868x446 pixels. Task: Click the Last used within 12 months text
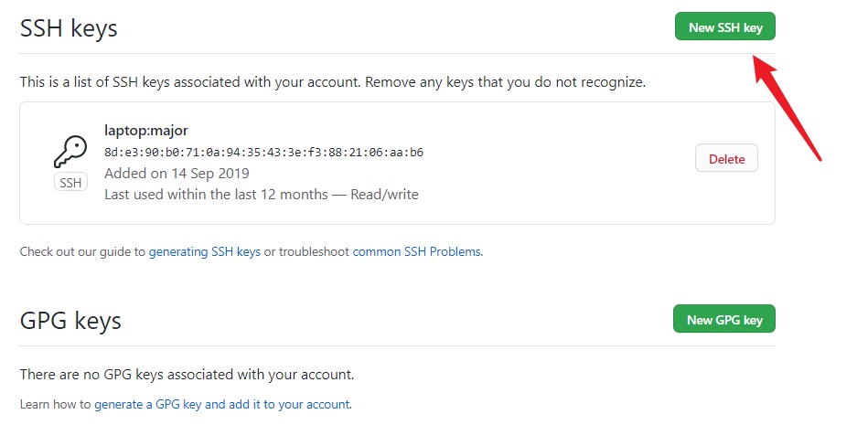216,195
